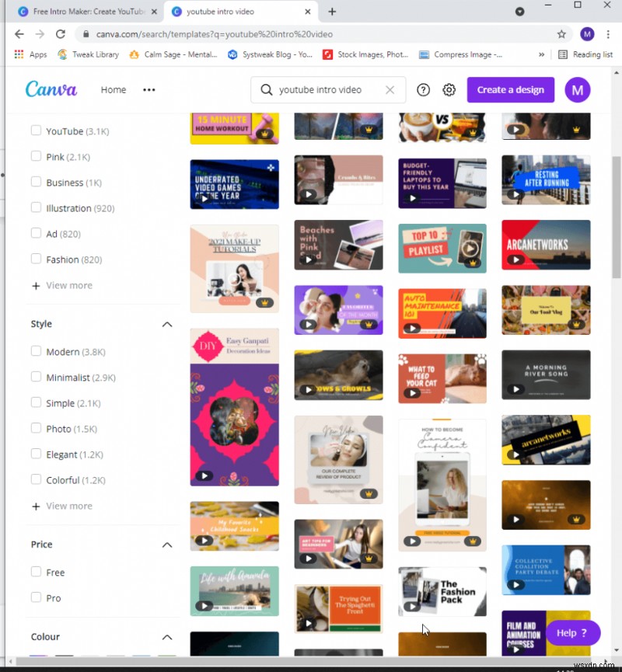This screenshot has height=672, width=622.
Task: Switch to the Free Intro Maker browser tab
Action: (x=86, y=12)
